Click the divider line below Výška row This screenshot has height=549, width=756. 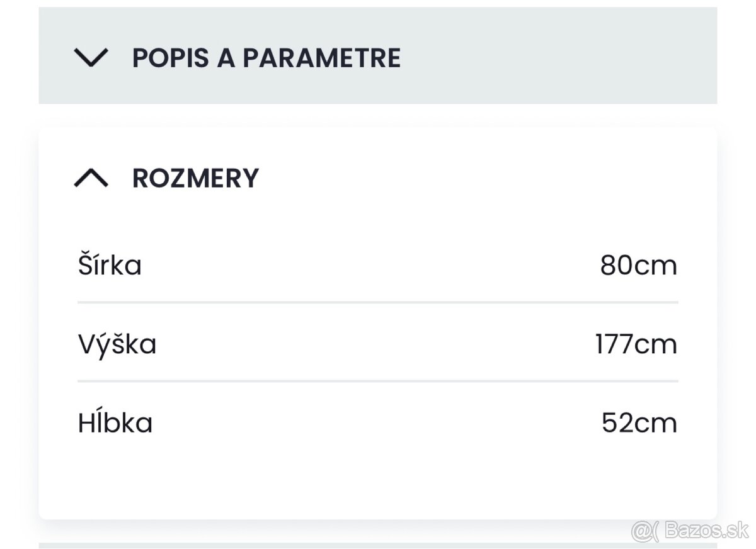(378, 382)
